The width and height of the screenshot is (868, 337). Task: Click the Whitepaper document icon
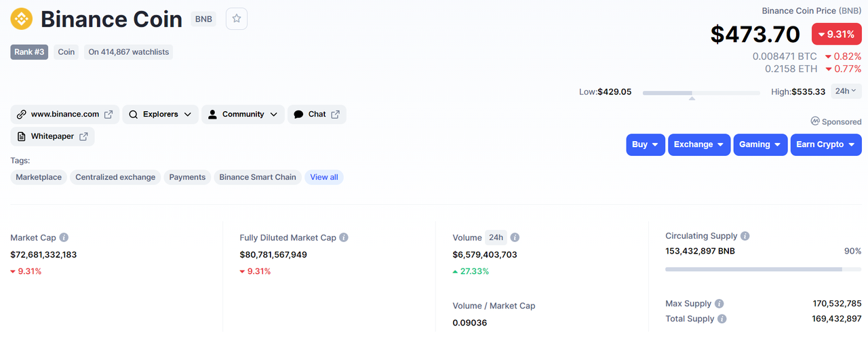coord(21,136)
